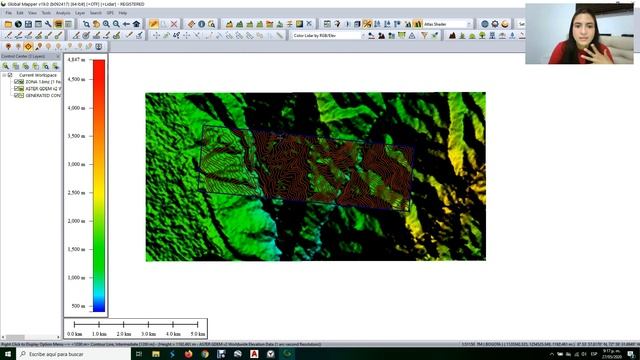Select the ZONA 1 layer name
The width and height of the screenshot is (640, 360).
tap(43, 82)
